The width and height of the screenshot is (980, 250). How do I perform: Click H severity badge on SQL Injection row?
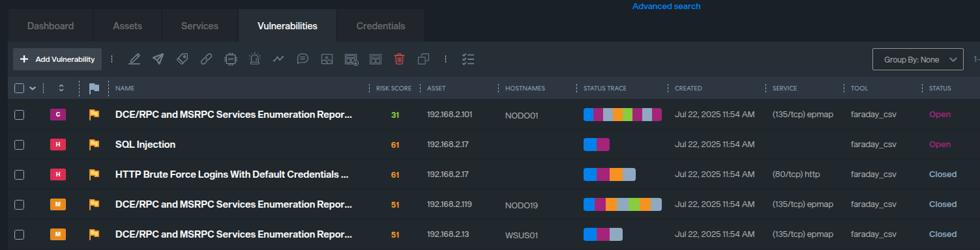pos(58,145)
